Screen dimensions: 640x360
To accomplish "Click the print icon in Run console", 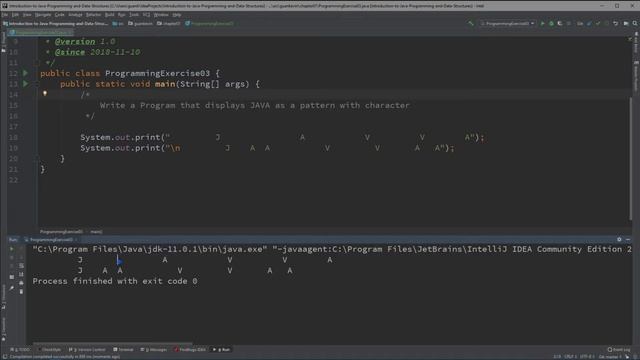I will 21,282.
